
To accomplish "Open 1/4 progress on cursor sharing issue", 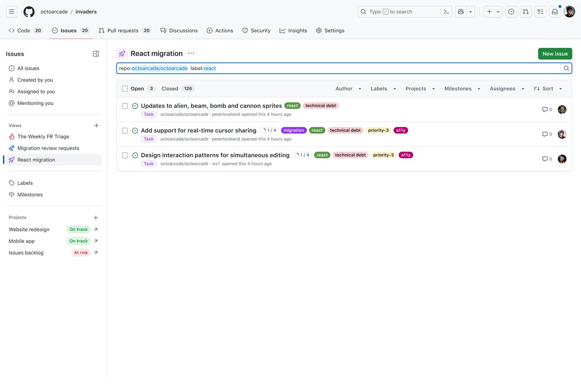I will tap(269, 130).
